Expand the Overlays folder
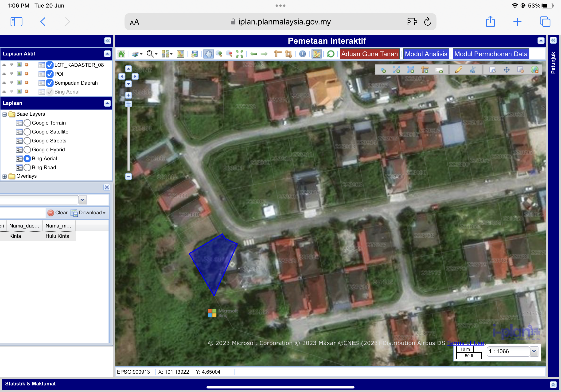Viewport: 561px width, 392px height. (4, 176)
